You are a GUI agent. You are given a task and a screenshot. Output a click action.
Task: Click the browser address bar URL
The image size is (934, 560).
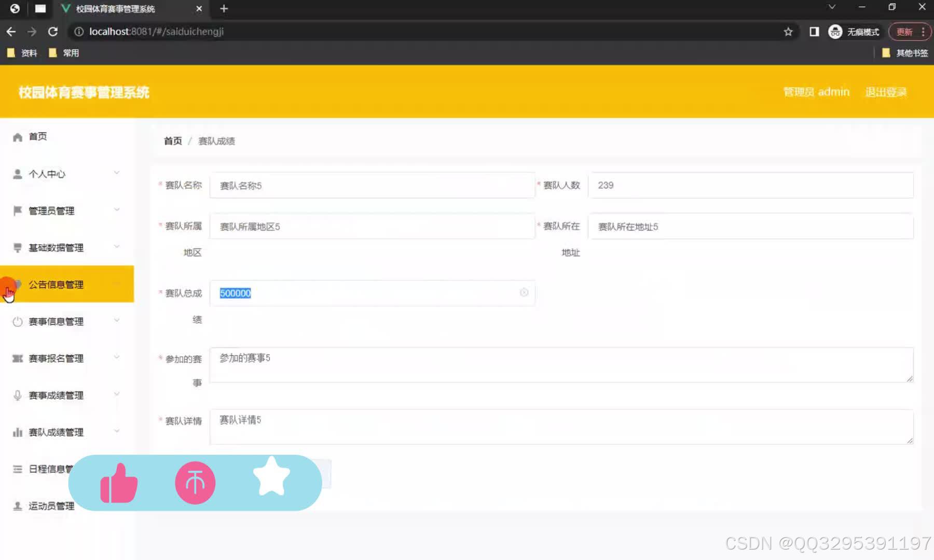point(156,32)
